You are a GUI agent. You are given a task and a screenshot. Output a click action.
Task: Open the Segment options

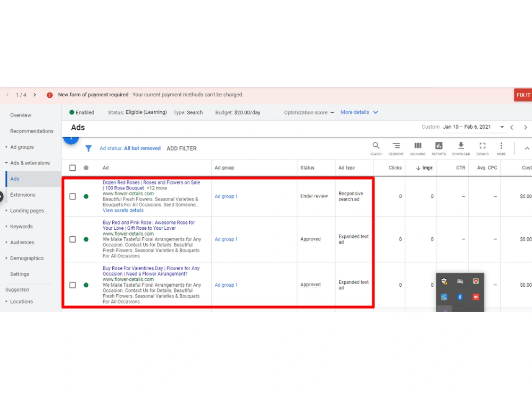(396, 148)
